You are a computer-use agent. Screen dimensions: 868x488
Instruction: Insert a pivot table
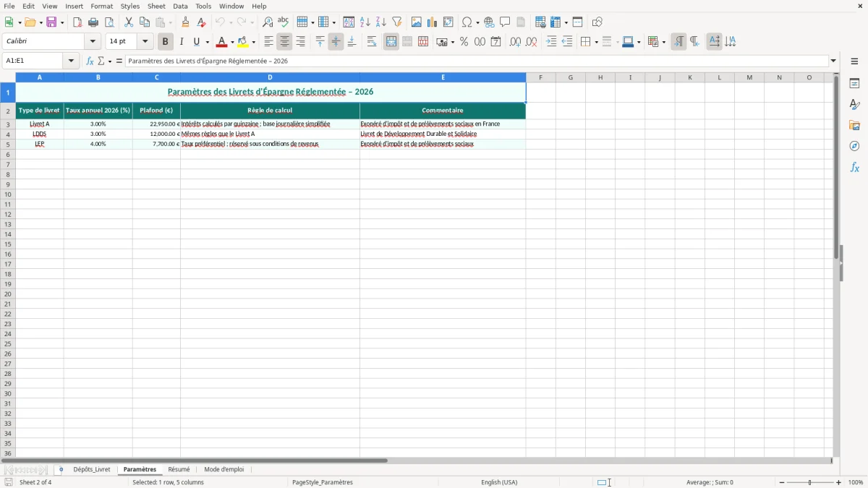point(448,22)
